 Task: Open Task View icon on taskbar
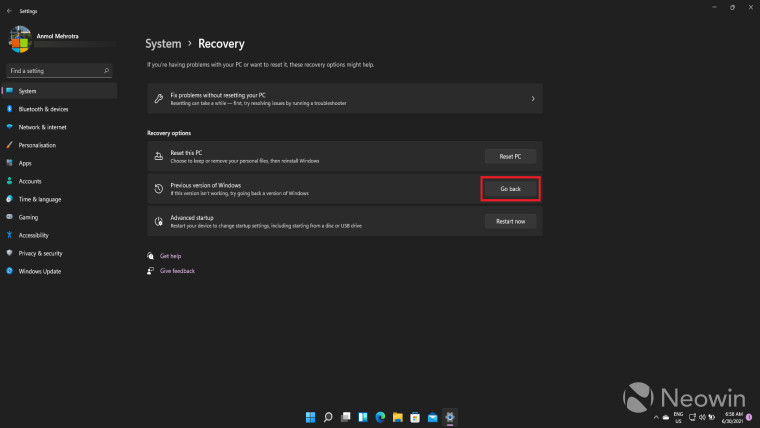pos(346,417)
